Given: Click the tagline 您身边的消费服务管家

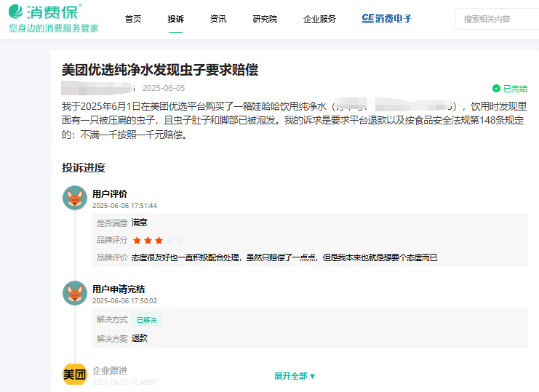Looking at the screenshot, I should click(54, 28).
